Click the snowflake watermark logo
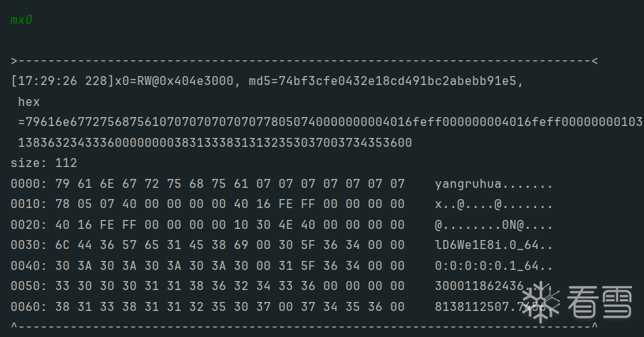644x337 pixels. (543, 303)
